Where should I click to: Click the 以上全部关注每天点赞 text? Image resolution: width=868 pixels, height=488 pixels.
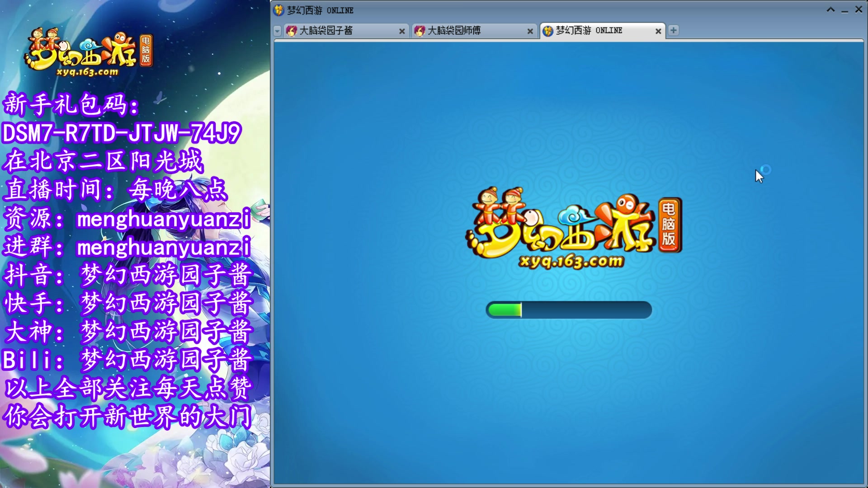pyautogui.click(x=128, y=388)
